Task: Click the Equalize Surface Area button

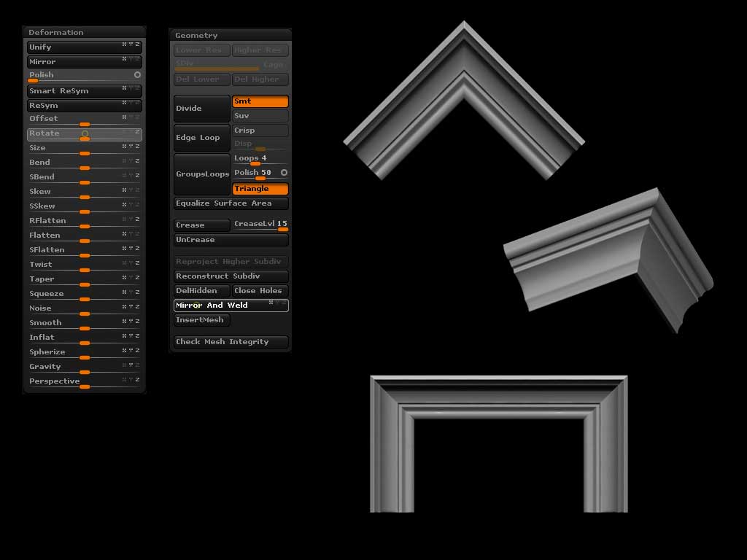Action: pyautogui.click(x=231, y=203)
